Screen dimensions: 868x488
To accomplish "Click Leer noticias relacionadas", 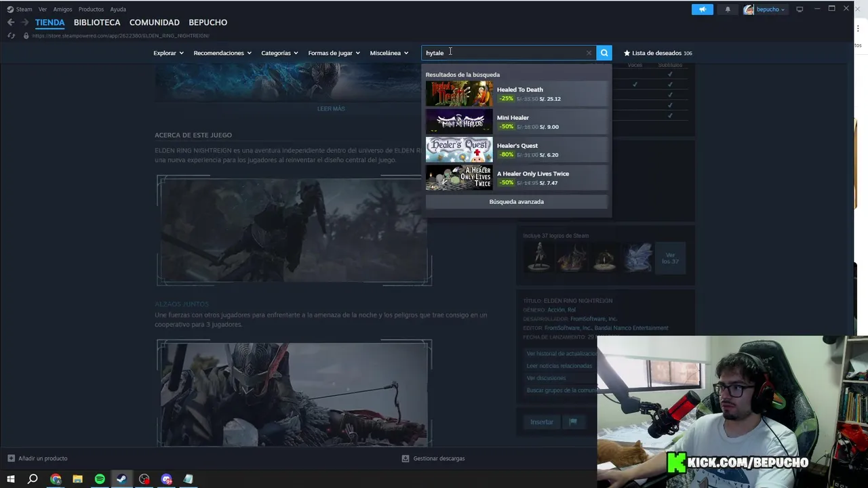I will (559, 366).
